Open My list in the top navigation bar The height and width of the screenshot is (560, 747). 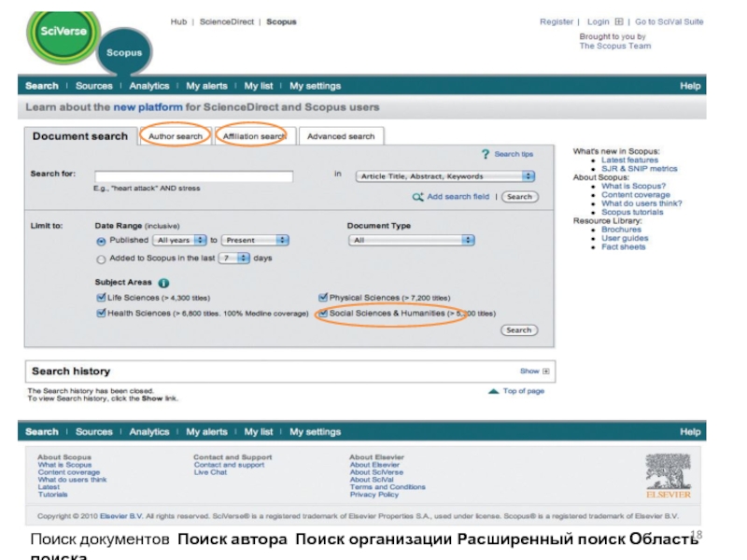[x=259, y=86]
